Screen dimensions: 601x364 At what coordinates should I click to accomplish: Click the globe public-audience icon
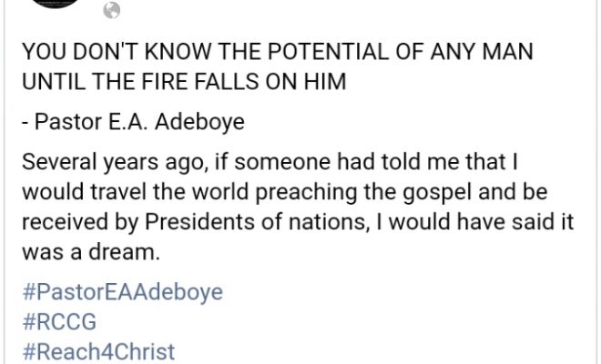coord(113,12)
